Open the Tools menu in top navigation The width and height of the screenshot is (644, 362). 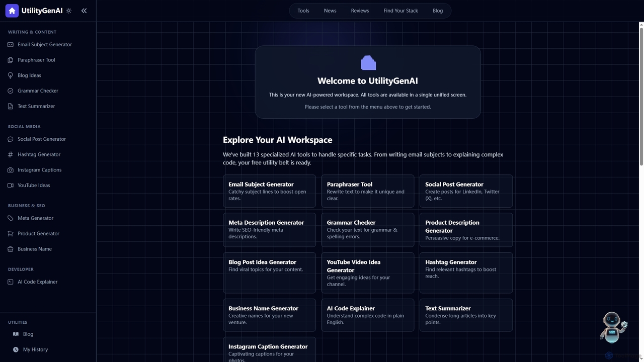[303, 11]
